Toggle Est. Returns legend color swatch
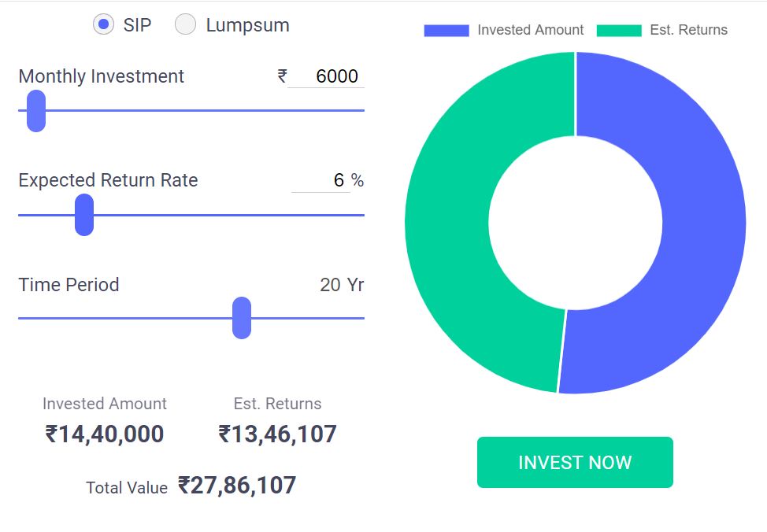This screenshot has height=532, width=767. click(619, 31)
